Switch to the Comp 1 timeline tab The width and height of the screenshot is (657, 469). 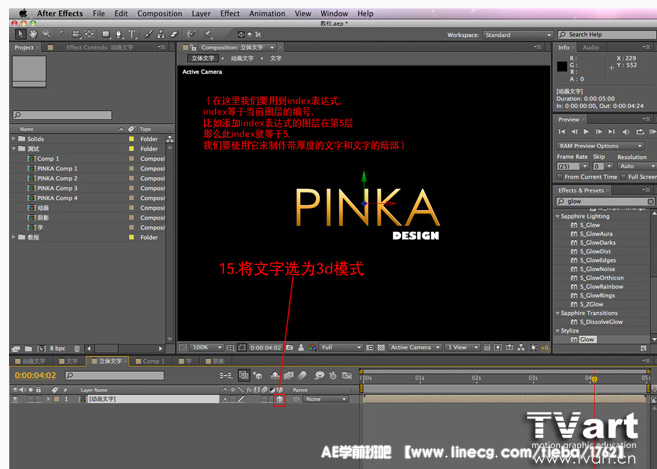click(x=150, y=361)
